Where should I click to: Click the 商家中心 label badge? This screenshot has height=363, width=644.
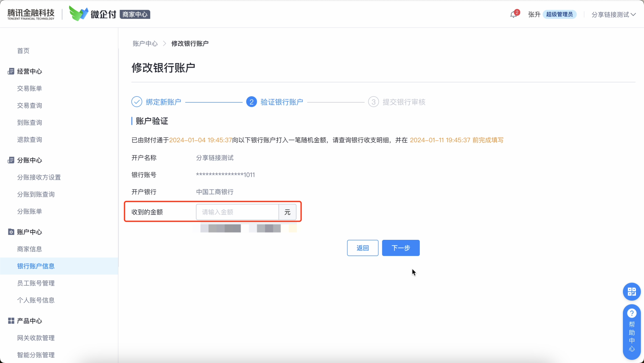coord(135,15)
